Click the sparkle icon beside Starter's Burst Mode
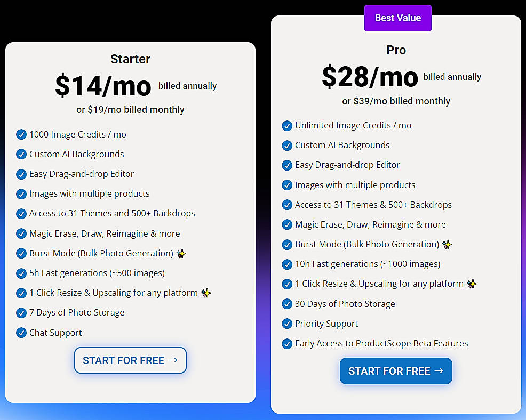526x420 pixels. (181, 254)
